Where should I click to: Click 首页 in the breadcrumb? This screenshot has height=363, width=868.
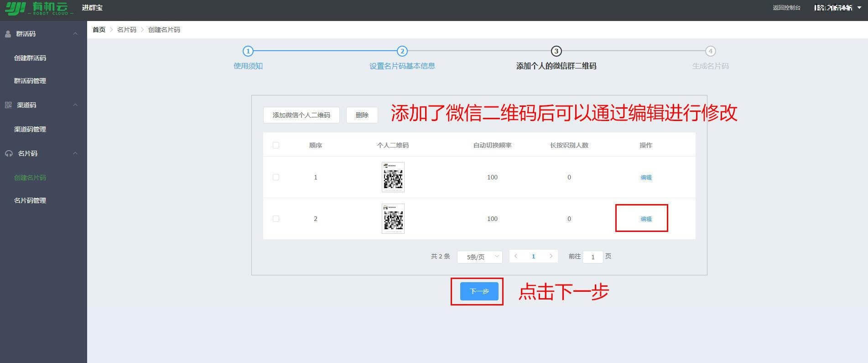tap(99, 30)
